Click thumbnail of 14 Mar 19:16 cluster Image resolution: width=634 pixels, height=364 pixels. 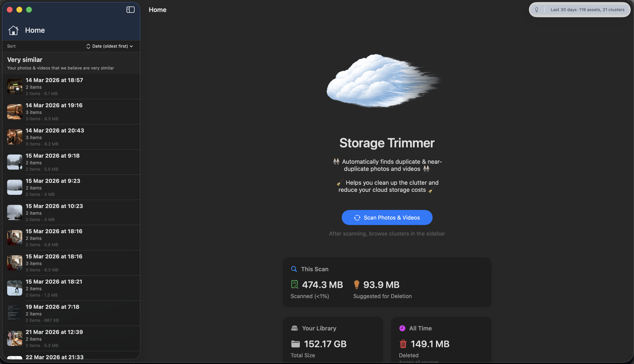(14, 112)
